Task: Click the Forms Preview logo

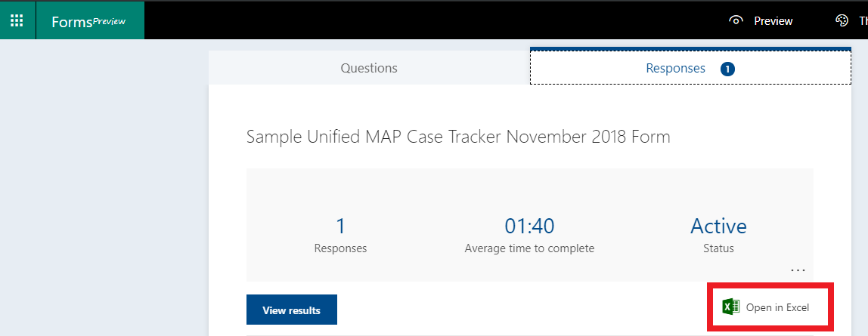Action: tap(88, 21)
